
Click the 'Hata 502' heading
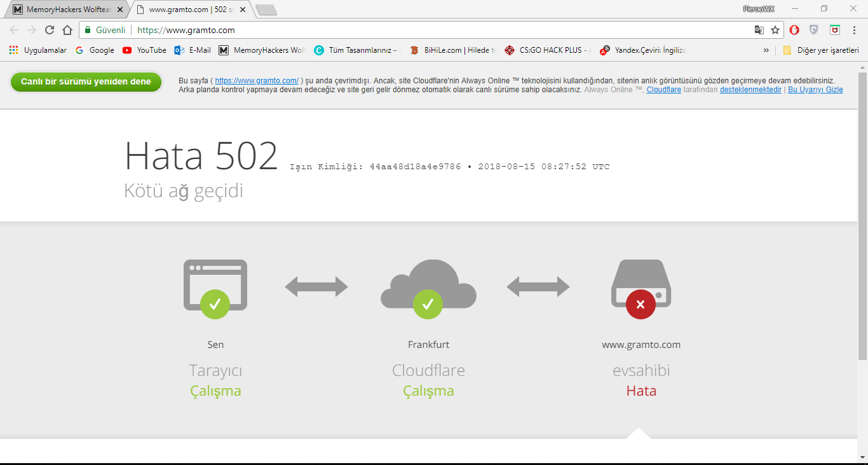201,156
